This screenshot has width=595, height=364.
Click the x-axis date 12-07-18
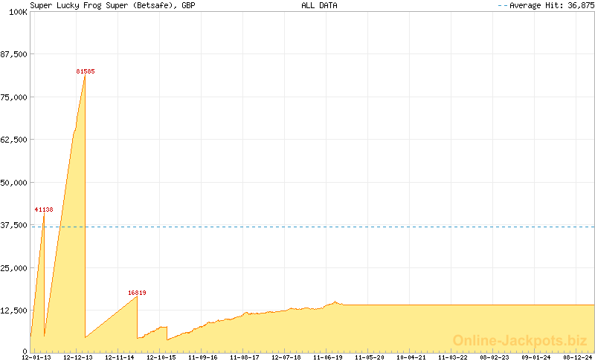point(286,357)
